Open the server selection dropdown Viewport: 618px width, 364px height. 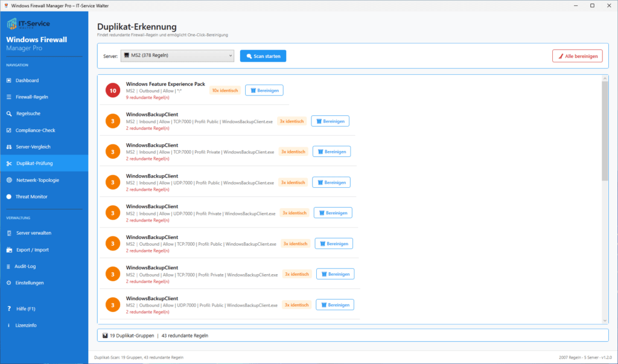(177, 55)
